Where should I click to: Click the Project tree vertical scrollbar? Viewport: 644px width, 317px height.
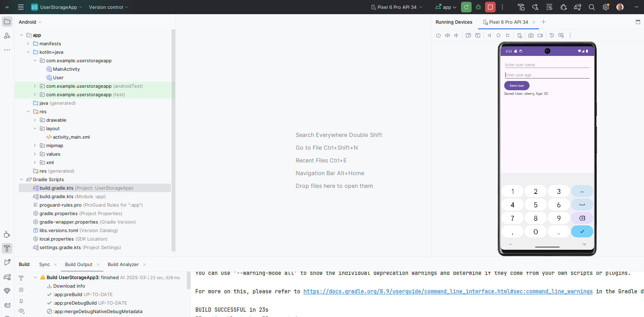(173, 140)
